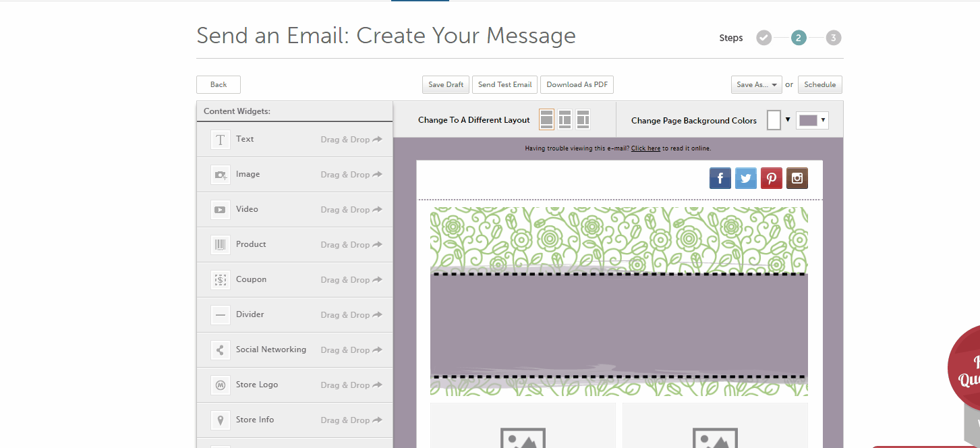
Task: Choose the left-sidebar layout option
Action: (565, 120)
